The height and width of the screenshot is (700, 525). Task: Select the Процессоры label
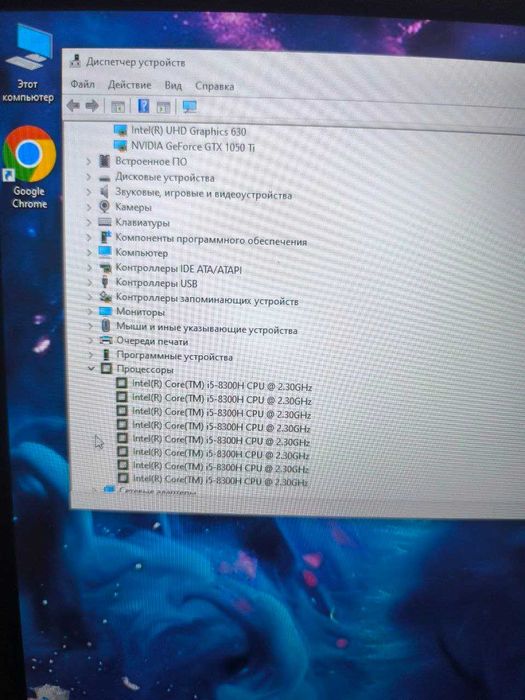pyautogui.click(x=145, y=370)
